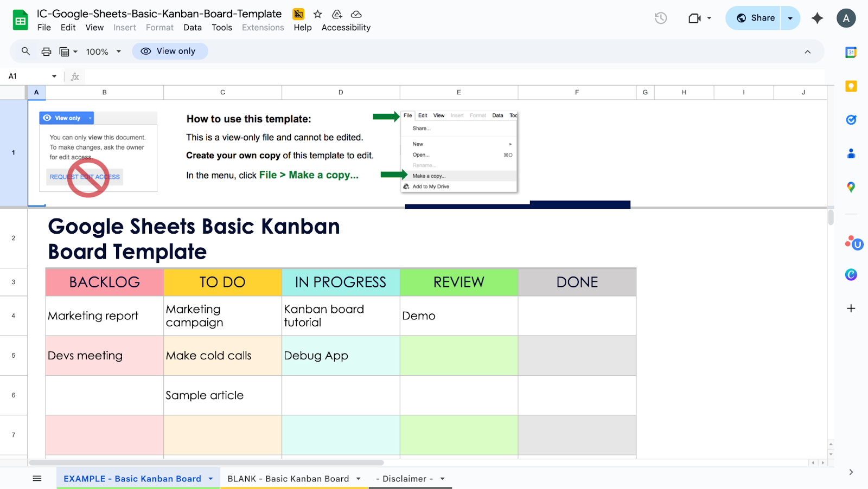Open filter views dropdown arrow
868x489 pixels.
[75, 52]
